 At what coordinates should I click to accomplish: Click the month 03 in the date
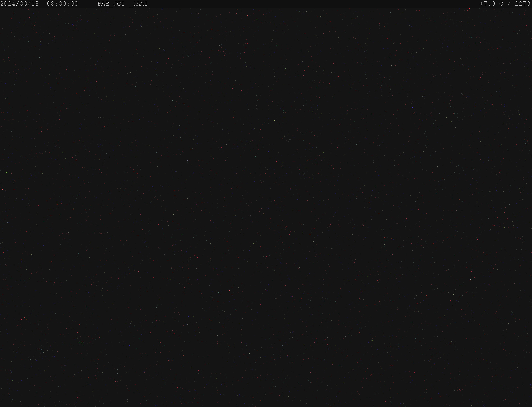24,4
